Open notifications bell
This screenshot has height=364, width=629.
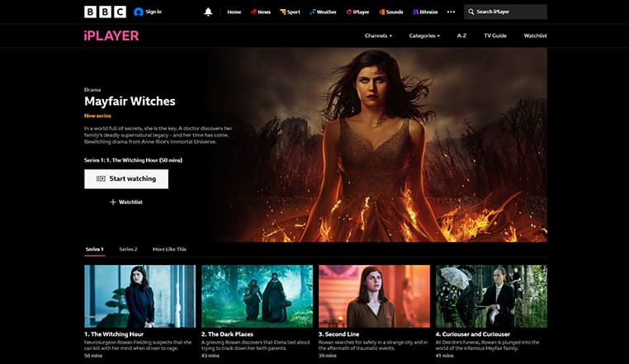click(x=208, y=12)
